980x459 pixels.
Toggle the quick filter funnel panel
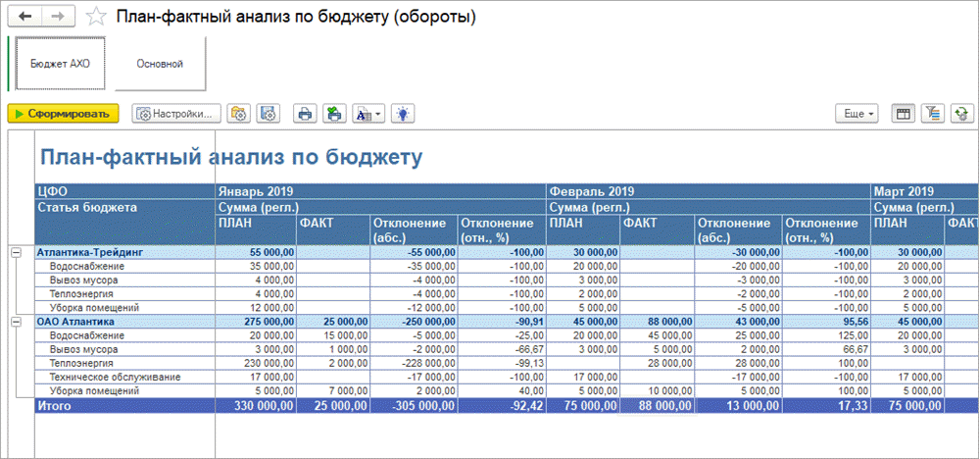coord(932,114)
